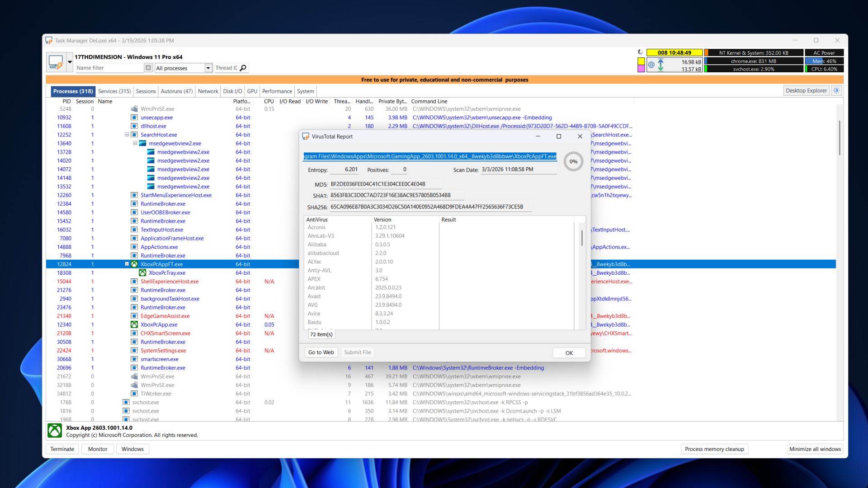Toggle dark/light theme sun icon
This screenshot has height=488, width=868.
(836, 90)
